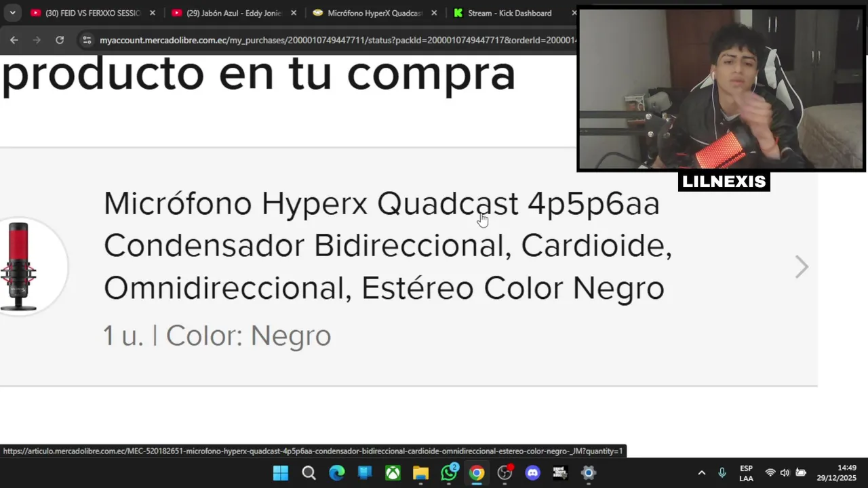Screen dimensions: 868x488
Task: Select the '1 u. | Color: Negro' text
Action: click(217, 335)
